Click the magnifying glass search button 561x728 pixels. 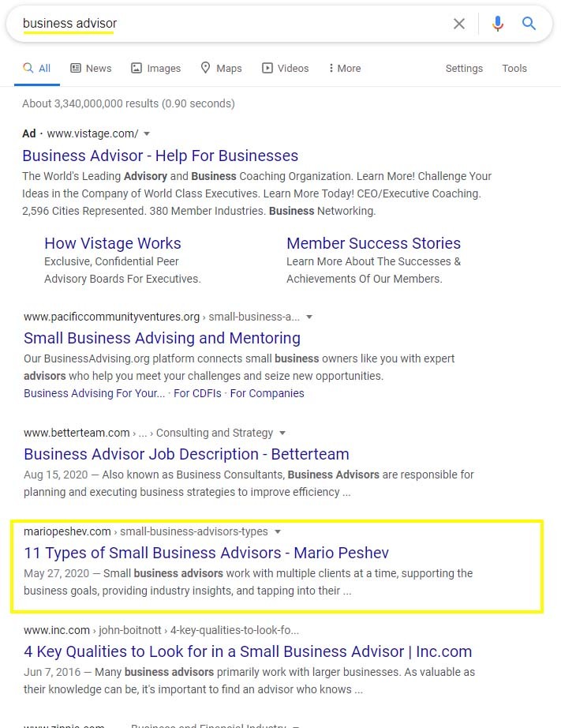[529, 24]
